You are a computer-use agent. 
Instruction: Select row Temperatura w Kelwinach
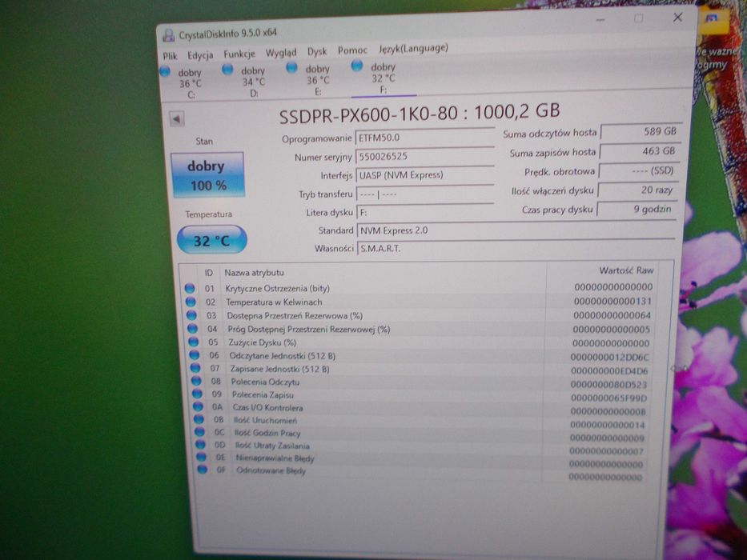coord(420,302)
